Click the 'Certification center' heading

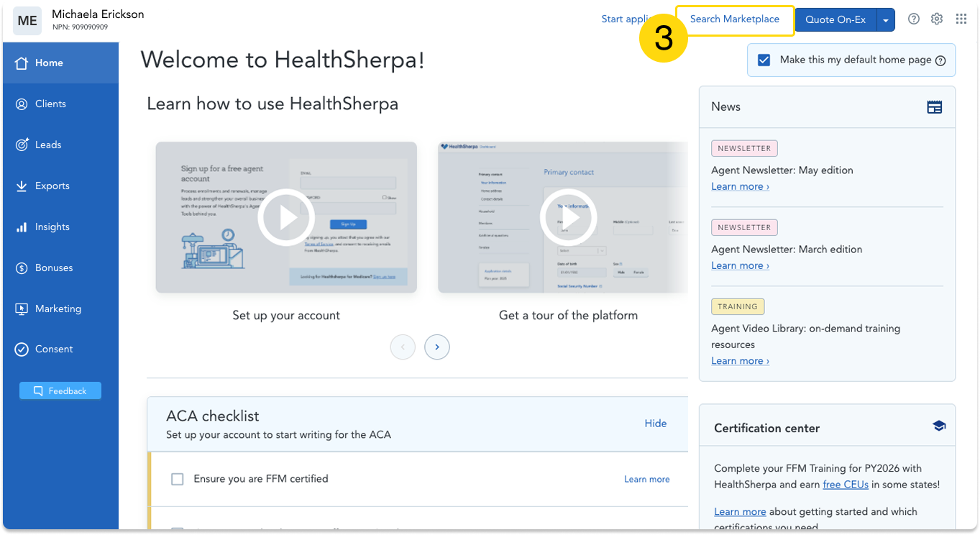pos(767,429)
